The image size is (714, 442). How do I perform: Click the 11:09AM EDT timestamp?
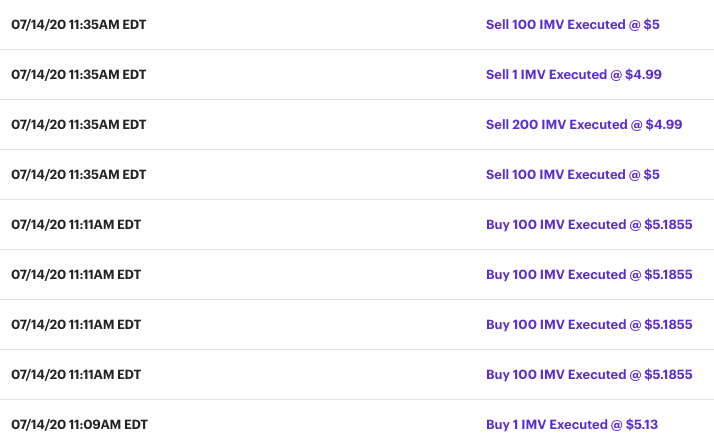pos(79,424)
